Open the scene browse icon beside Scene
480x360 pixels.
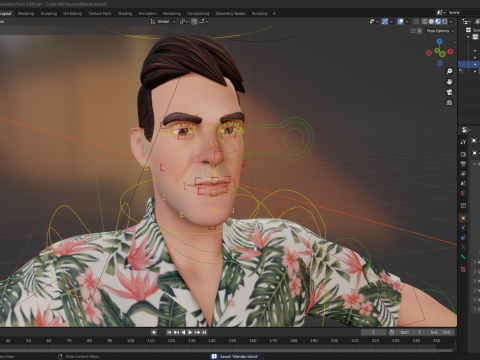pos(441,12)
